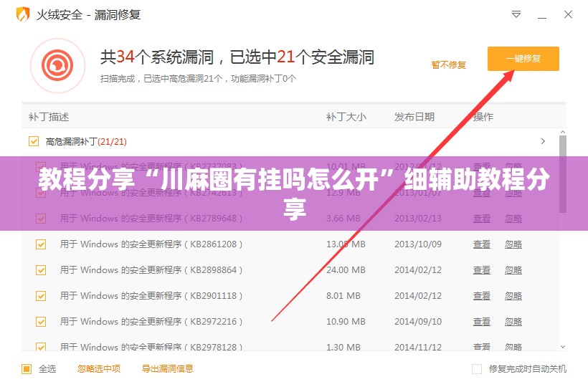
Task: Toggle the 全选 select-all checkbox
Action: click(27, 369)
